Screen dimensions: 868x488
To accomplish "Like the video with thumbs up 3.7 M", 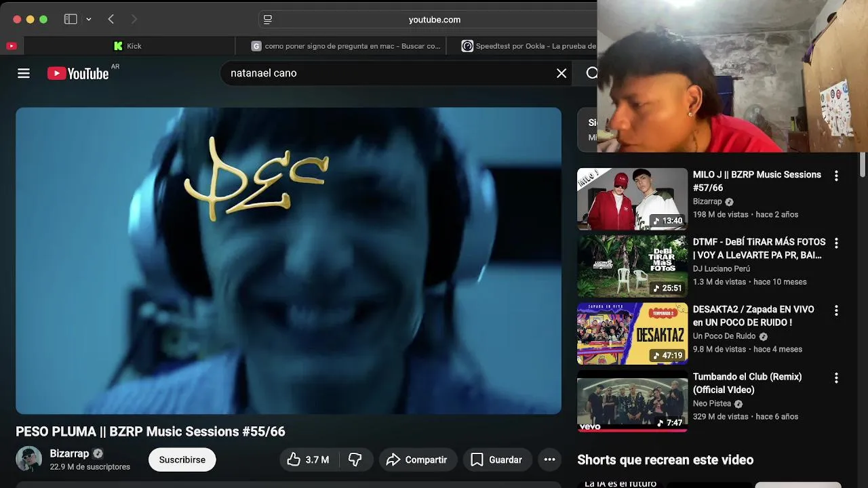I will click(308, 460).
